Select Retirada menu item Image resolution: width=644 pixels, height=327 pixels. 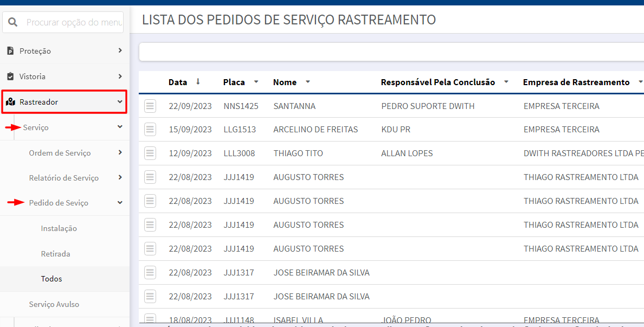pos(55,254)
